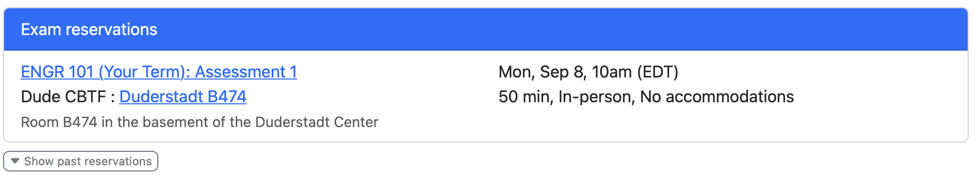Image resolution: width=980 pixels, height=188 pixels.
Task: Click the Dude CBTF label
Action: [63, 97]
